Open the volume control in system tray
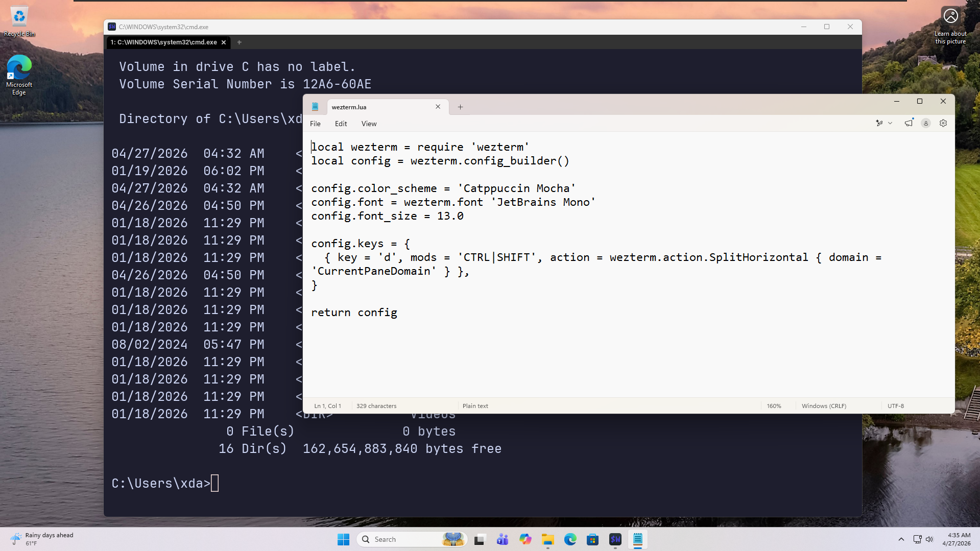This screenshot has height=551, width=980. [929, 539]
